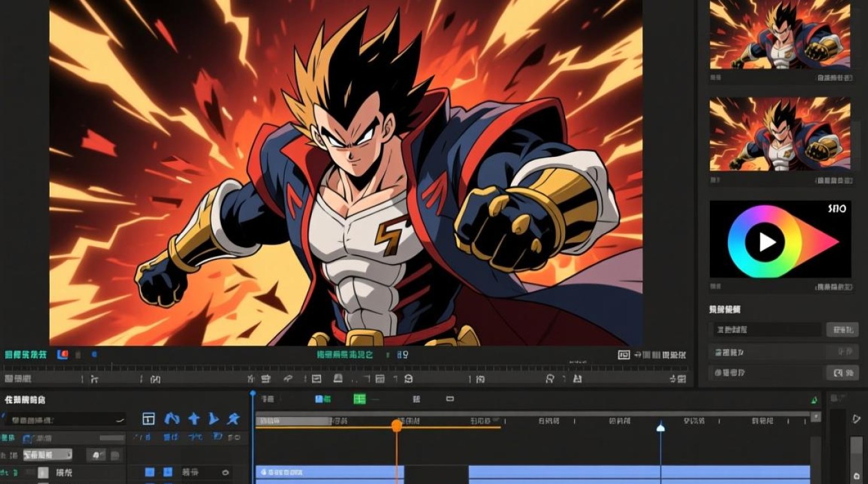This screenshot has height=484, width=868.
Task: Select the top character thumbnail in right panel
Action: [x=780, y=34]
